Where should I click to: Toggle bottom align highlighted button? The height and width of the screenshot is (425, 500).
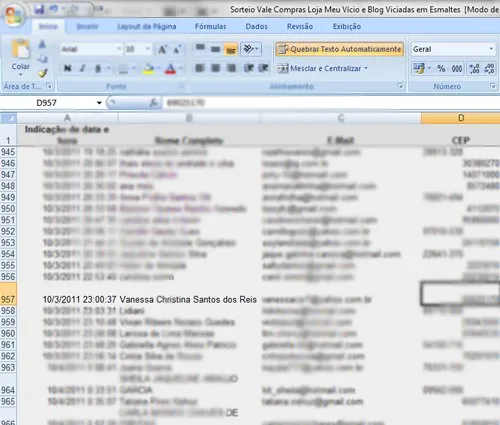click(x=231, y=49)
